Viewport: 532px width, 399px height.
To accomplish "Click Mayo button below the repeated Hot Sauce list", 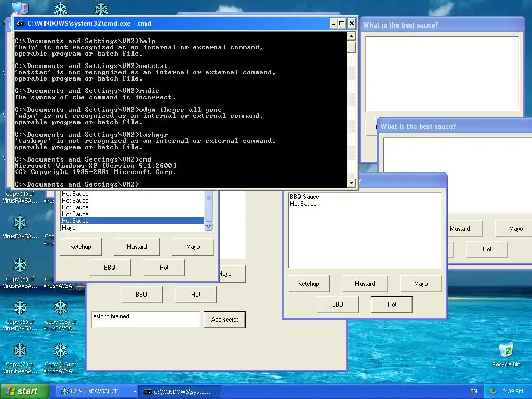I will (x=193, y=247).
